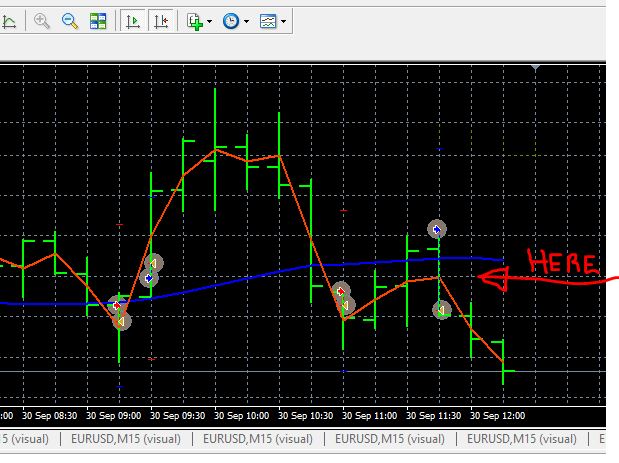Select red trade arrow near the 11:00 bar
Image resolution: width=619 pixels, height=463 pixels.
(x=341, y=291)
